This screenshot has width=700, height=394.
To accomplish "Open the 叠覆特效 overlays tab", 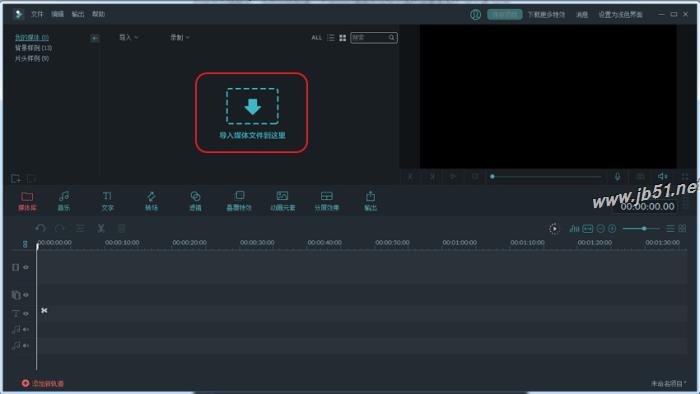I will coord(239,201).
